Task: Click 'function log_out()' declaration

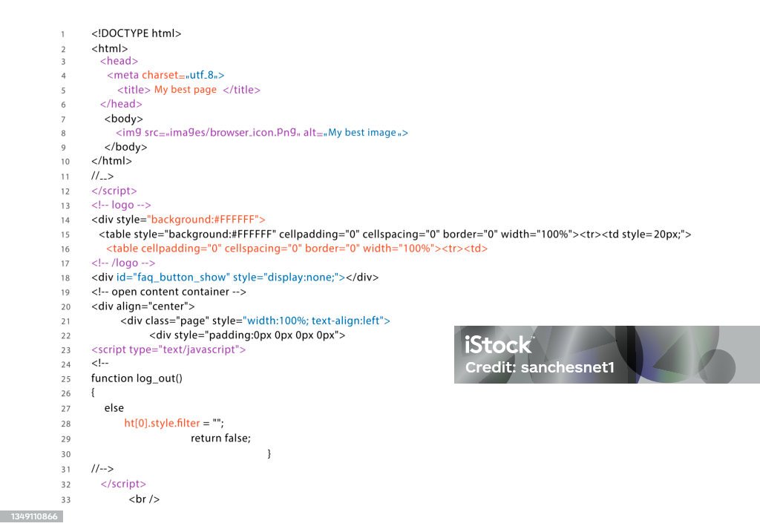Action: click(x=137, y=378)
